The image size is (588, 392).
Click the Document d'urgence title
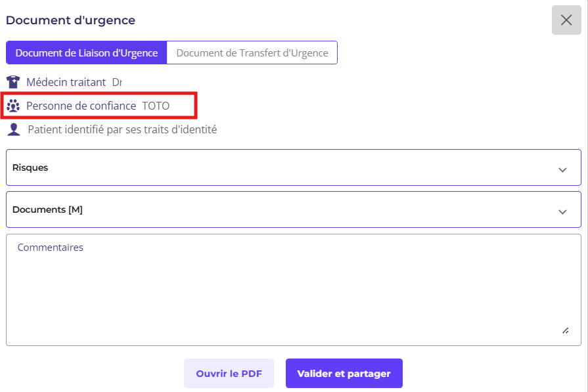point(70,20)
